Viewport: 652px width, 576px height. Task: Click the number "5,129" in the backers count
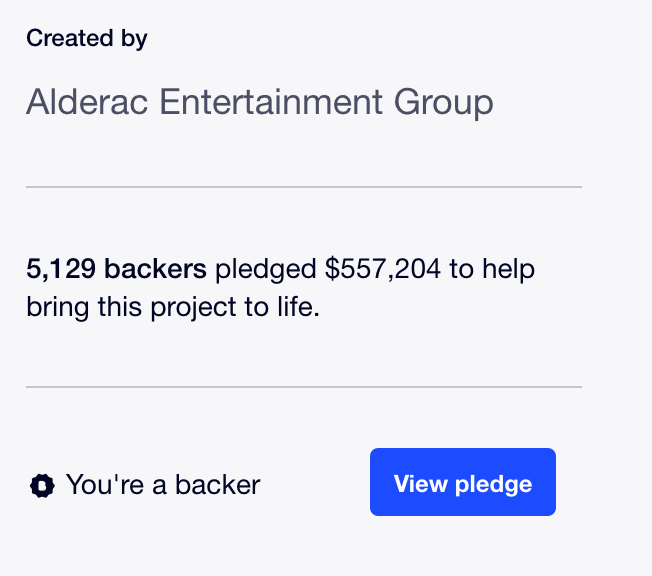[x=61, y=268]
